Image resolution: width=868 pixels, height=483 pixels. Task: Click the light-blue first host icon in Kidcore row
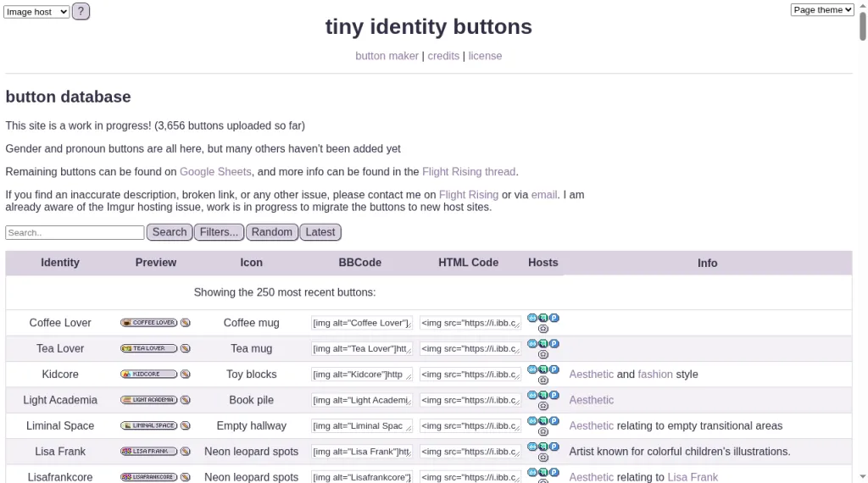[532, 369]
